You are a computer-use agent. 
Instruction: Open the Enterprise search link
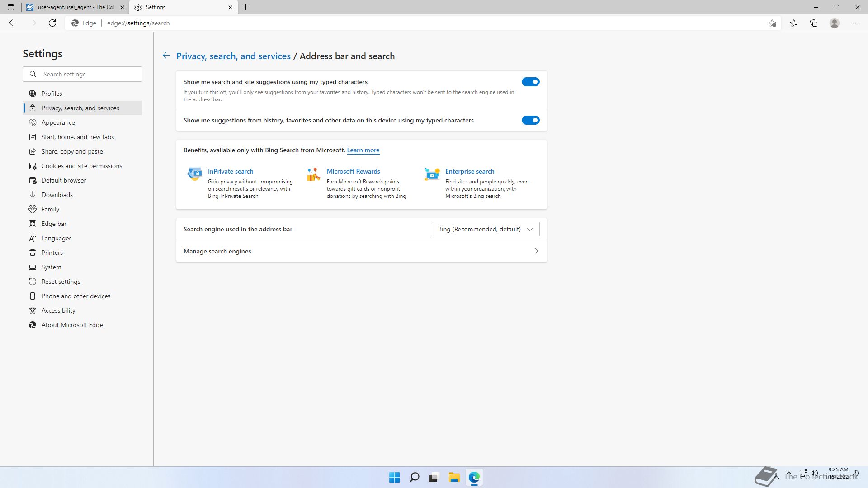(470, 171)
